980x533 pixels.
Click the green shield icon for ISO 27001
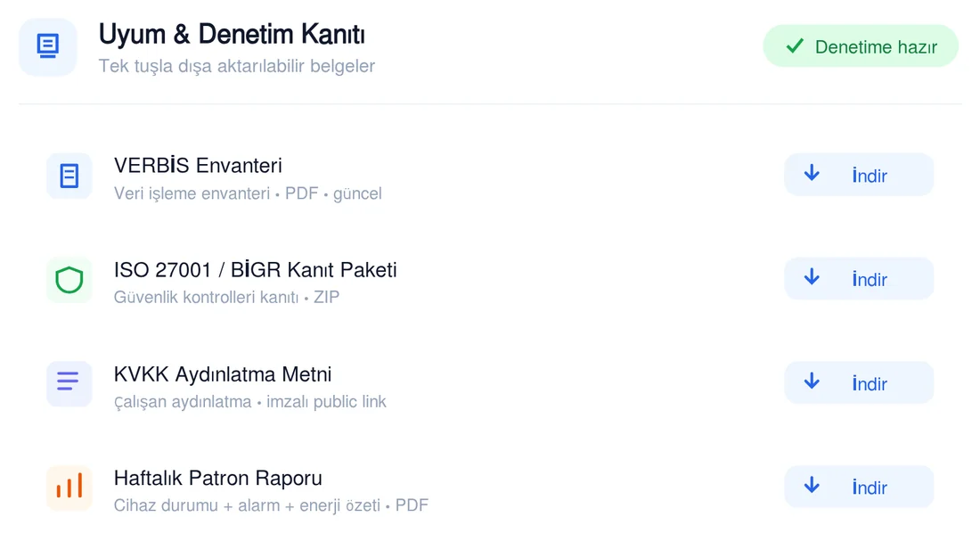tap(69, 280)
